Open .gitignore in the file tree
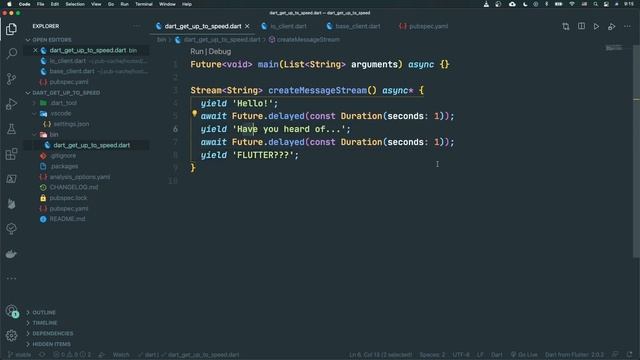Viewport: 640px width, 360px height. coord(63,156)
